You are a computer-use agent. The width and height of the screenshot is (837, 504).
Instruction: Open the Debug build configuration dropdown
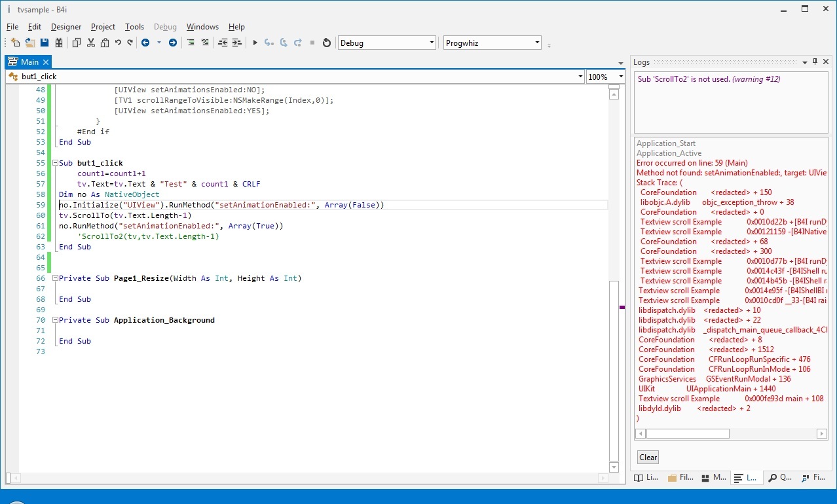coord(432,43)
